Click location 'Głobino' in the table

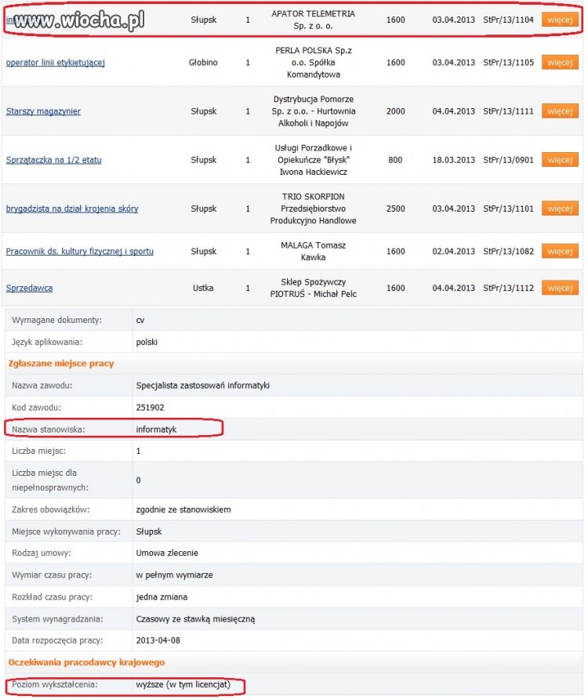tap(203, 63)
